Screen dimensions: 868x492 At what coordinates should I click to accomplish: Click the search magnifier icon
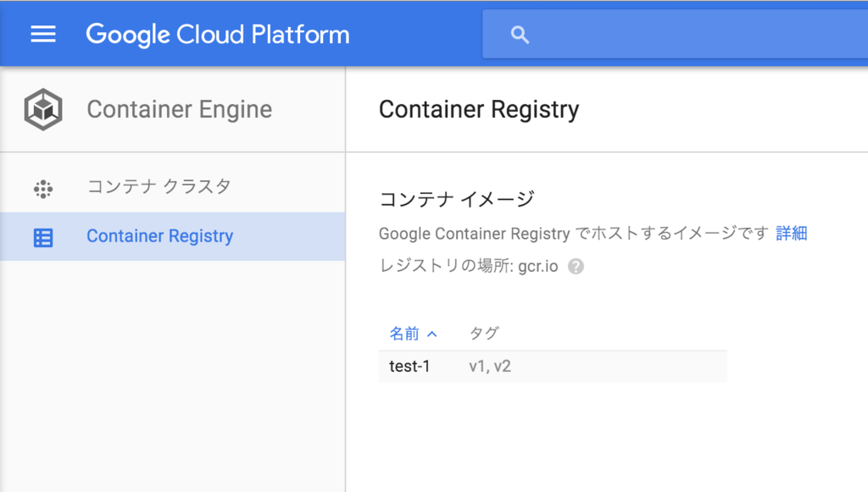point(520,35)
